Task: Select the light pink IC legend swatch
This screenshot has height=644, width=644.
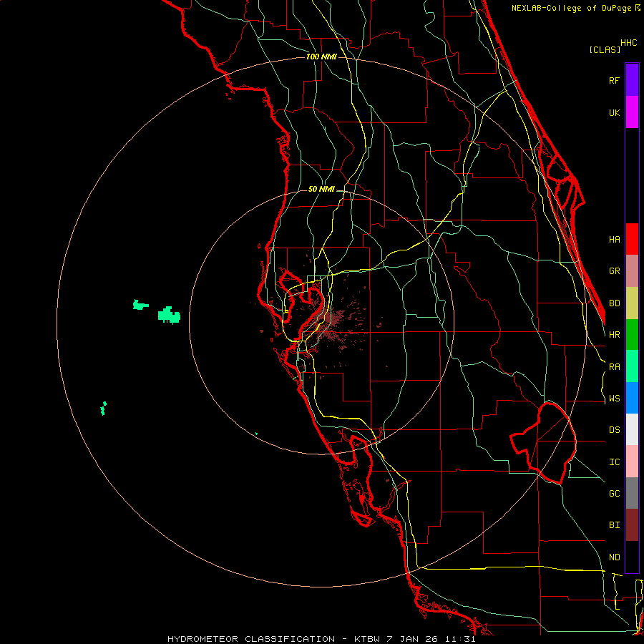Action: coord(632,462)
